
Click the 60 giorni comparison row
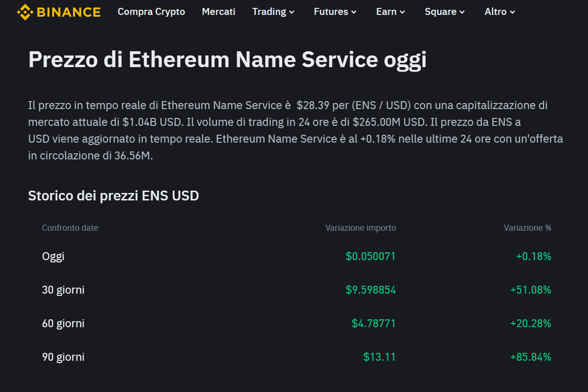coord(297,323)
